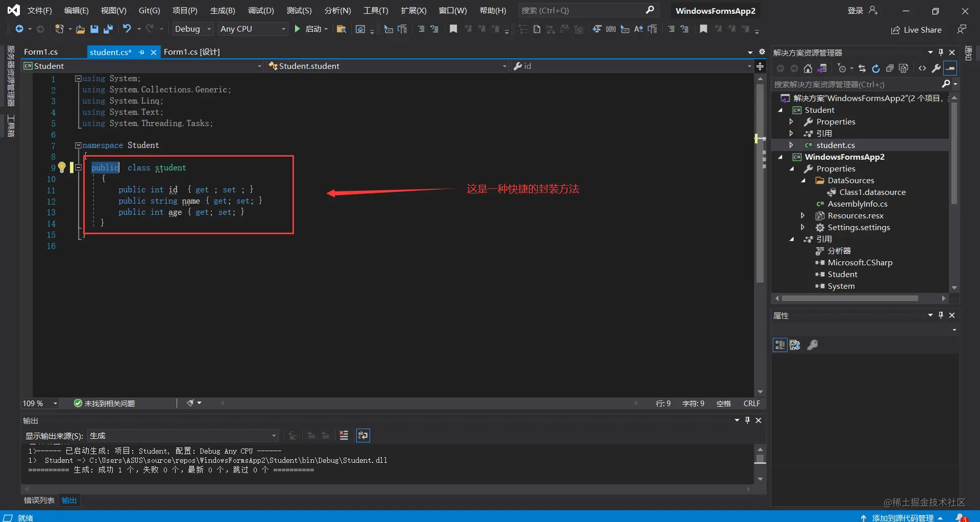Click the split editor icon above scrollbar
The image size is (980, 522).
tap(760, 66)
